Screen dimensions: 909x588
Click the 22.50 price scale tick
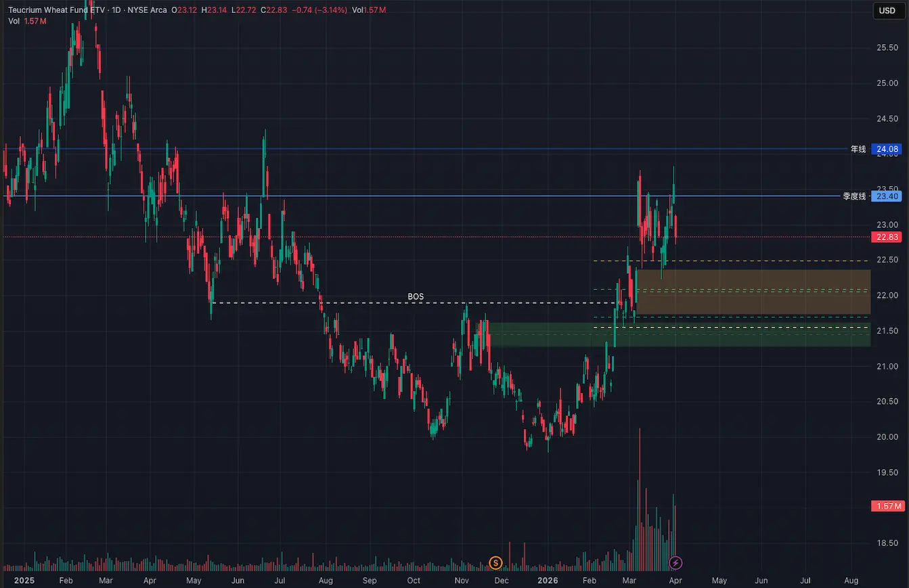[887, 260]
